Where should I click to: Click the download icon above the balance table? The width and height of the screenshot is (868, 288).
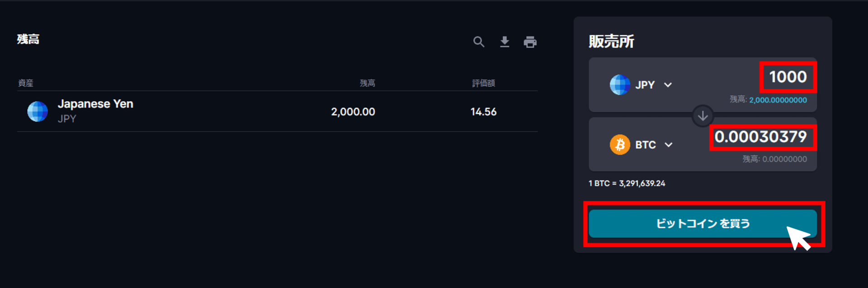(505, 42)
